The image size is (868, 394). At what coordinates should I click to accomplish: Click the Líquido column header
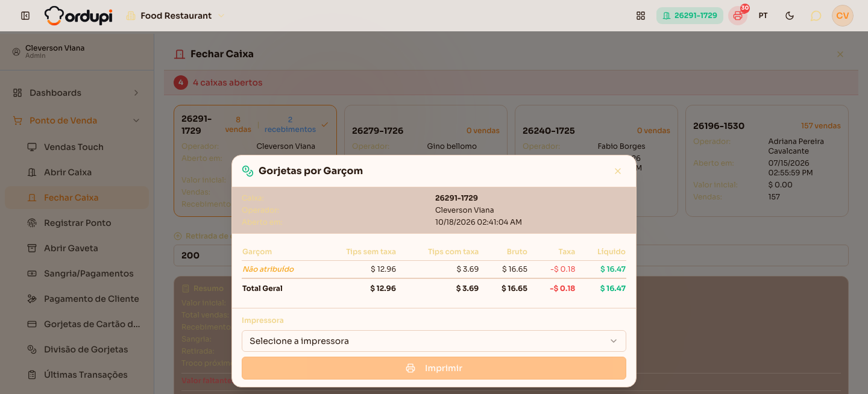click(x=611, y=252)
